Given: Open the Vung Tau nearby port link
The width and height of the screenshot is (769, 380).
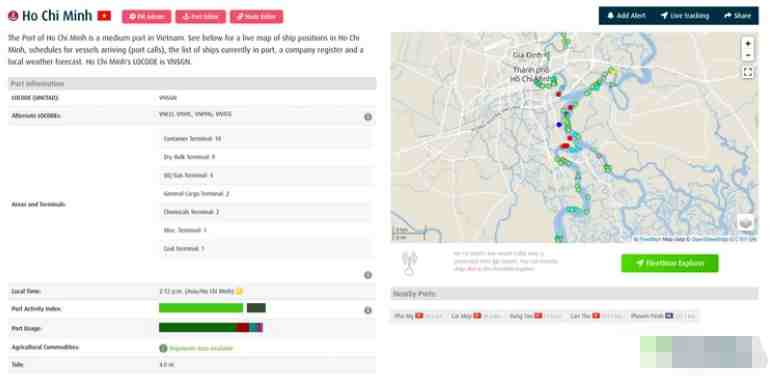Looking at the screenshot, I should click(x=521, y=316).
